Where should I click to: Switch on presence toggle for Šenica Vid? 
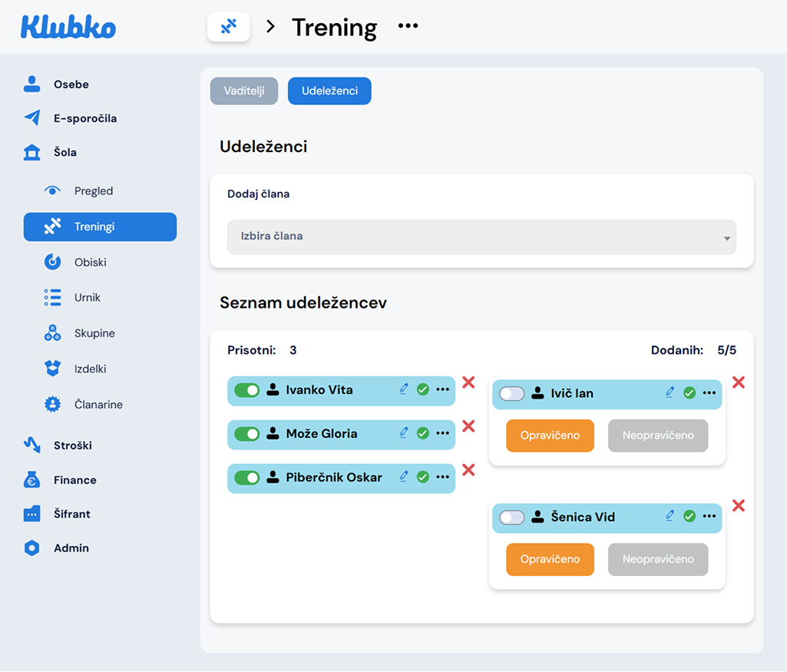511,517
